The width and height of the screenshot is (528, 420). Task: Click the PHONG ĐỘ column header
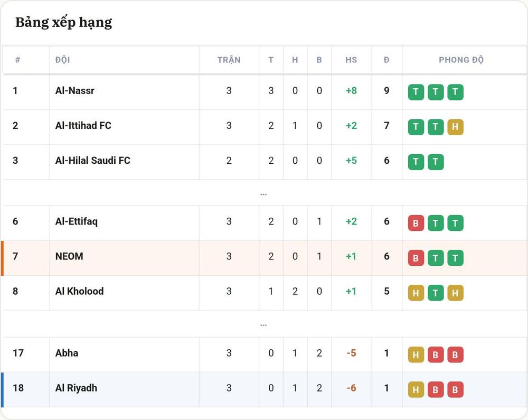coord(461,60)
